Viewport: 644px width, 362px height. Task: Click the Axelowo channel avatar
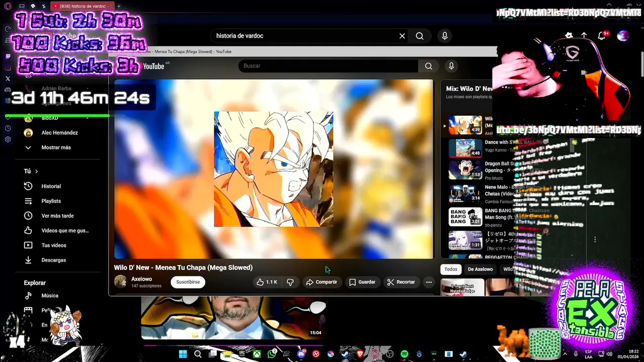tap(120, 282)
